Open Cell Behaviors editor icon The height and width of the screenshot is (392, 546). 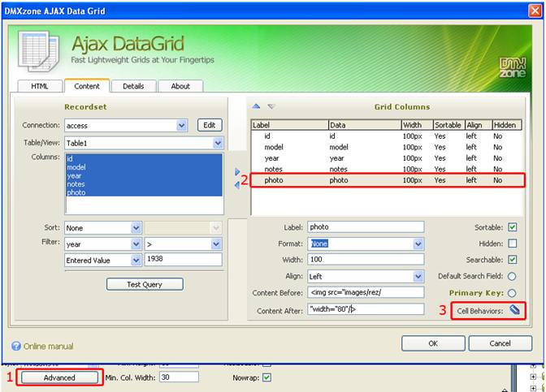514,309
